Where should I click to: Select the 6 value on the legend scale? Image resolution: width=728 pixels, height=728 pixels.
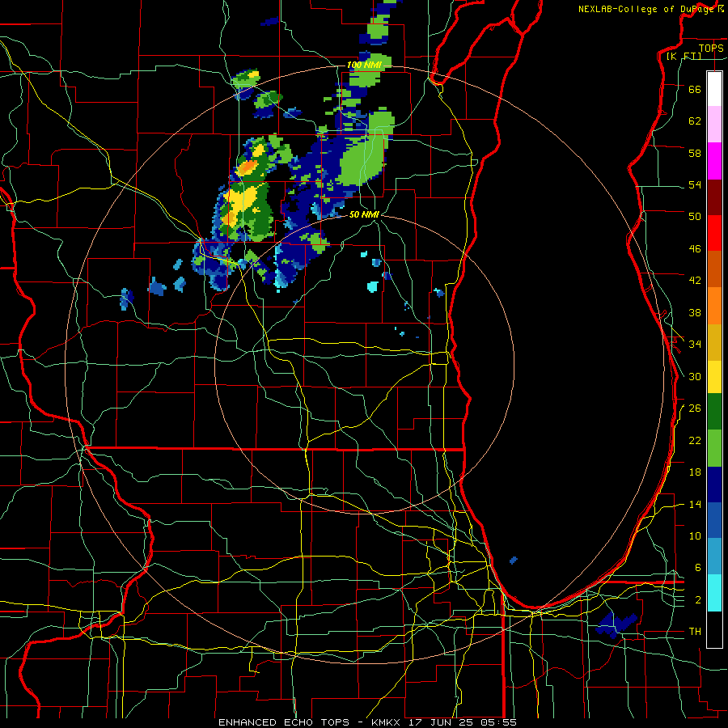click(x=697, y=567)
